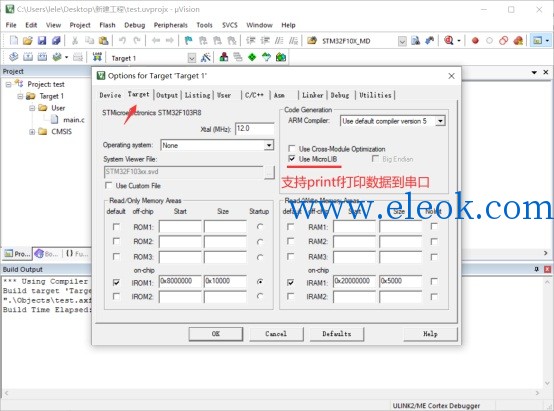Click the Cut scissors icon
The image size is (554, 411).
(75, 40)
